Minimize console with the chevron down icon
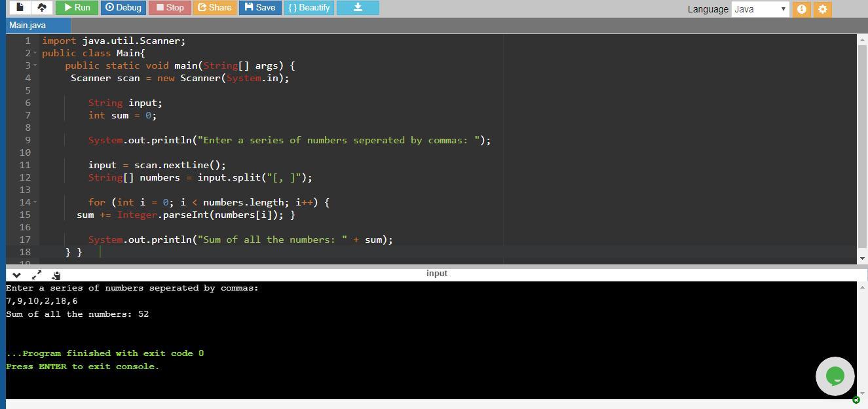The width and height of the screenshot is (868, 409). 16,276
